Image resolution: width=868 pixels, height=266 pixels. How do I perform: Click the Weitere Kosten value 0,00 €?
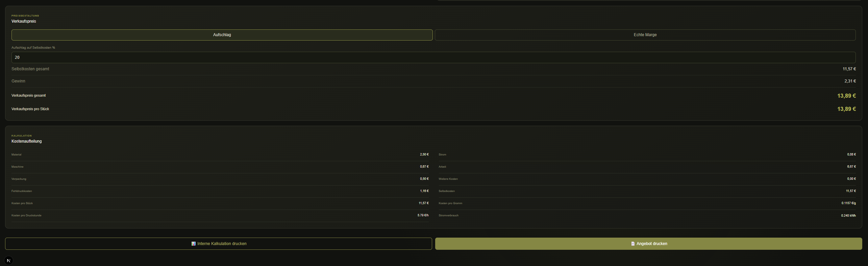(851, 179)
